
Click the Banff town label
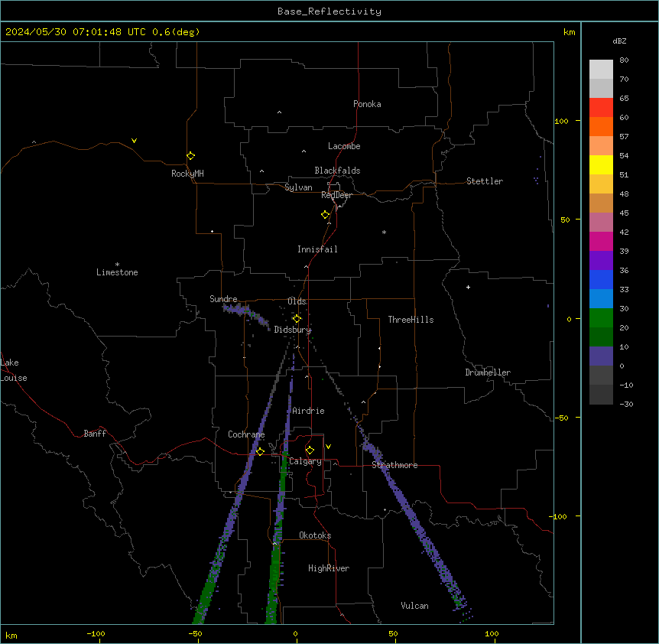[95, 434]
